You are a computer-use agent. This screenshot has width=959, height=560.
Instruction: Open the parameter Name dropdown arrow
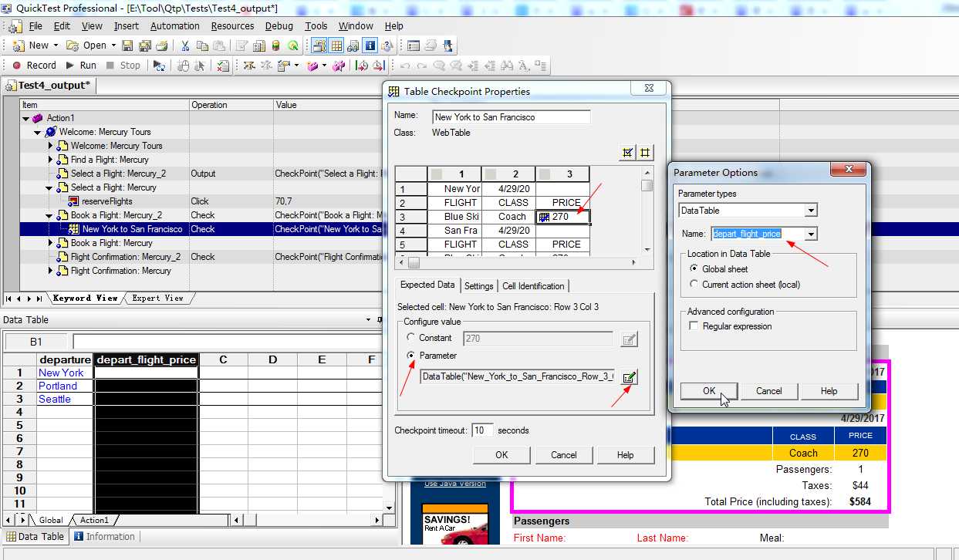(811, 234)
